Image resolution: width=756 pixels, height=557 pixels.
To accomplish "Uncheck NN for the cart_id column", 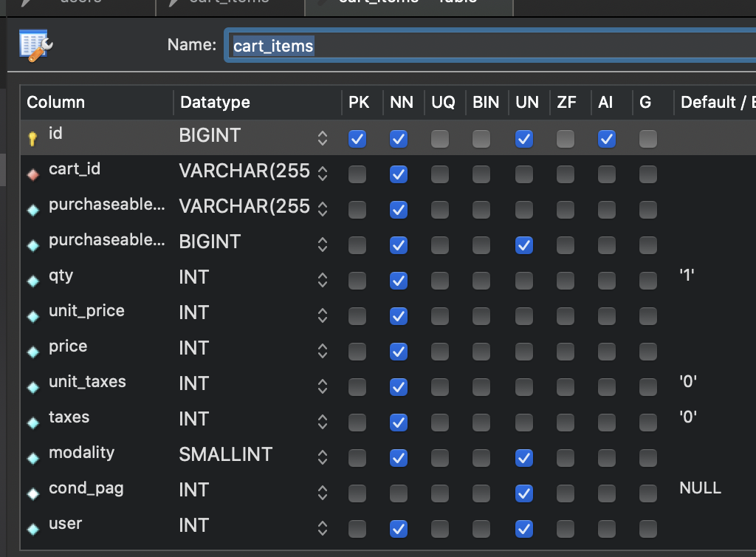I will (399, 174).
